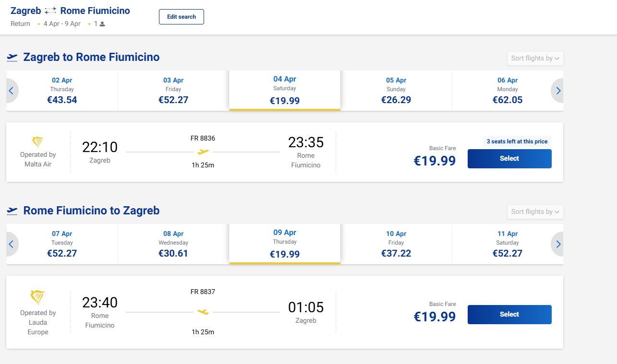Choose 05 Apr Sunday outbound date

(x=396, y=91)
